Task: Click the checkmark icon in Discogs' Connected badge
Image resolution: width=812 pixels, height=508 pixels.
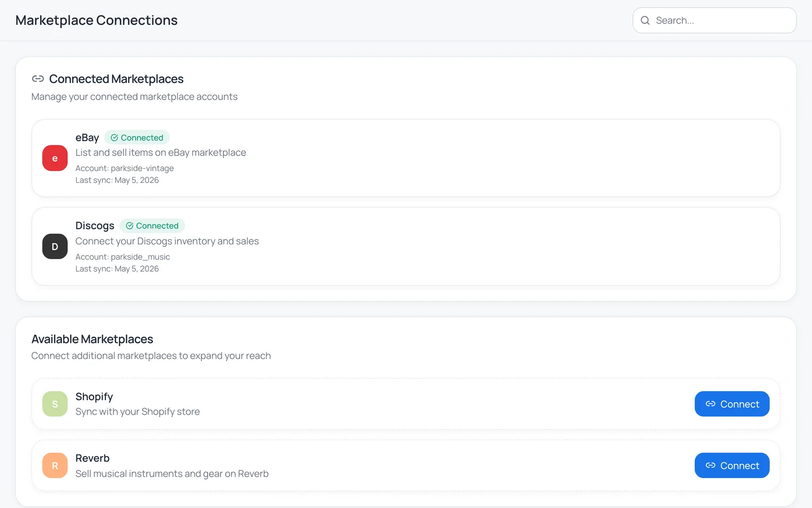Action: point(130,226)
